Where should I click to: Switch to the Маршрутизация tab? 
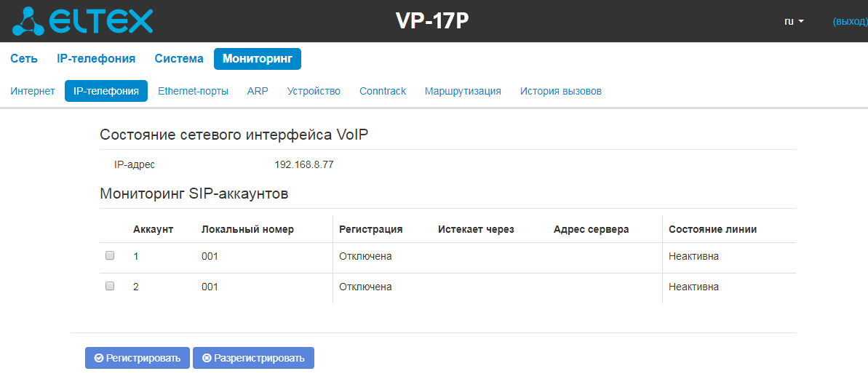pos(463,91)
